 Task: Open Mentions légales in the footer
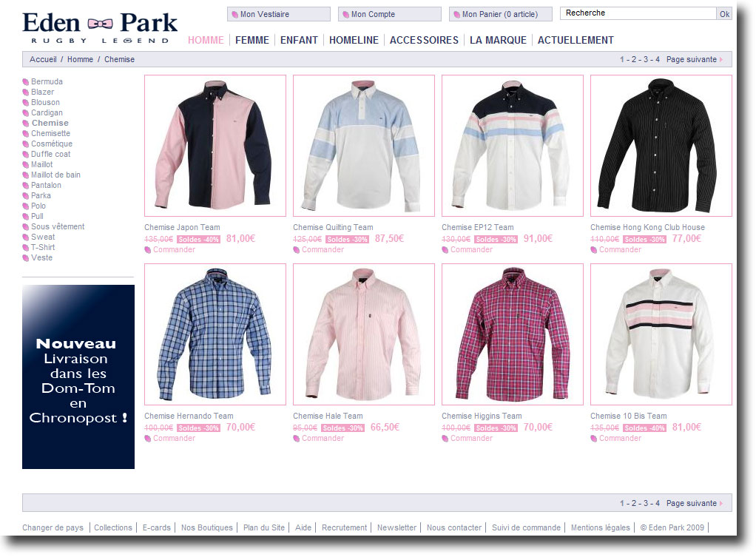point(600,527)
